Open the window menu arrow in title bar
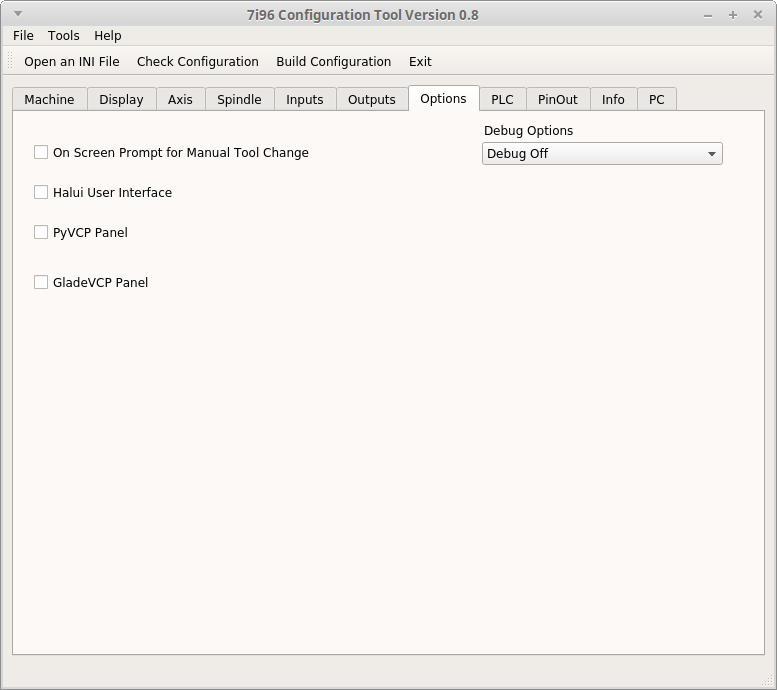This screenshot has width=777, height=690. (x=18, y=14)
